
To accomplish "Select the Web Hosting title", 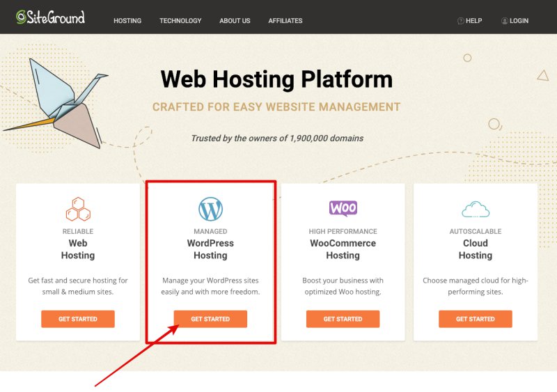I will point(78,249).
